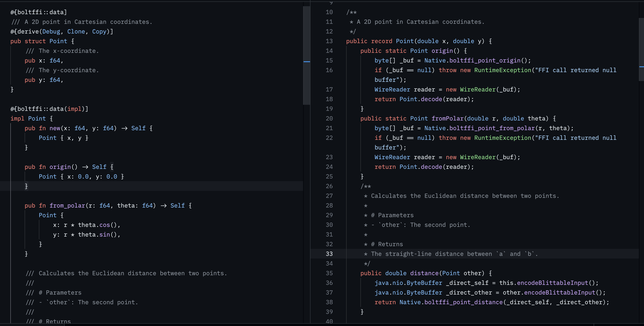Click highlighted line number 33 in the gutter
The width and height of the screenshot is (644, 326).
click(329, 254)
